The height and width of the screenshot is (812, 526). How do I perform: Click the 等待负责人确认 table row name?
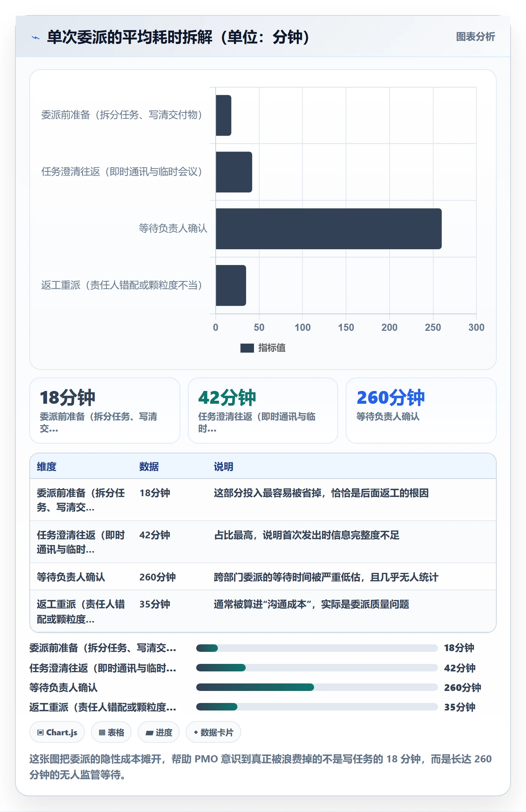pyautogui.click(x=71, y=577)
